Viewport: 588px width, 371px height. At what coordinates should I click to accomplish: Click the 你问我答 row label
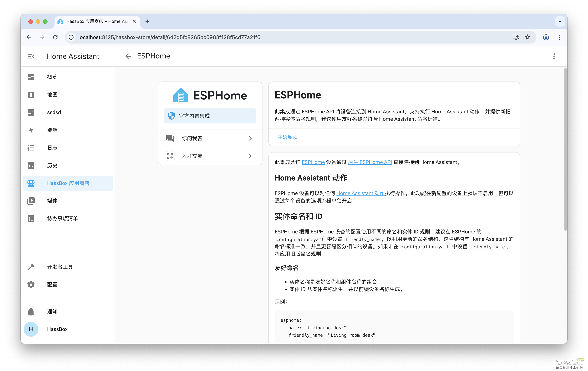point(192,138)
